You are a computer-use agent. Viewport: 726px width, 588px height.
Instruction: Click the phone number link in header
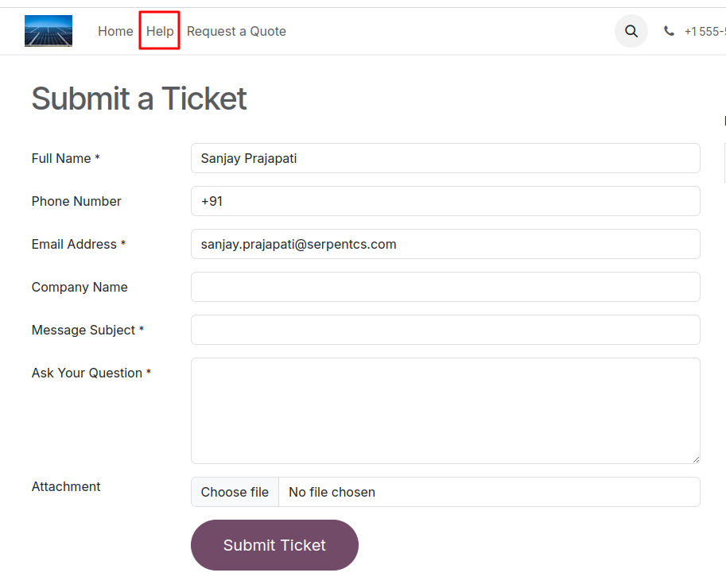point(705,32)
